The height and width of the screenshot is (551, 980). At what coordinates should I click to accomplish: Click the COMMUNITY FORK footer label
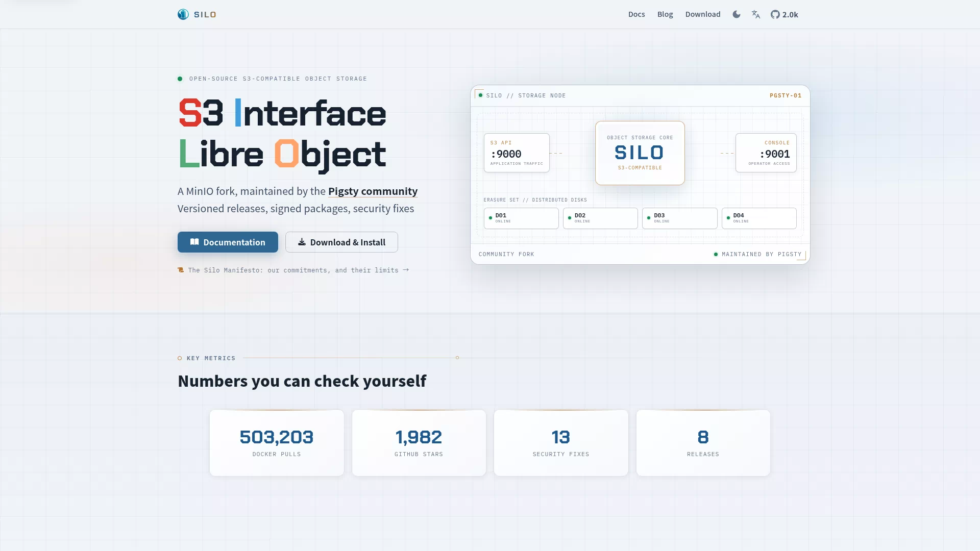pos(506,254)
